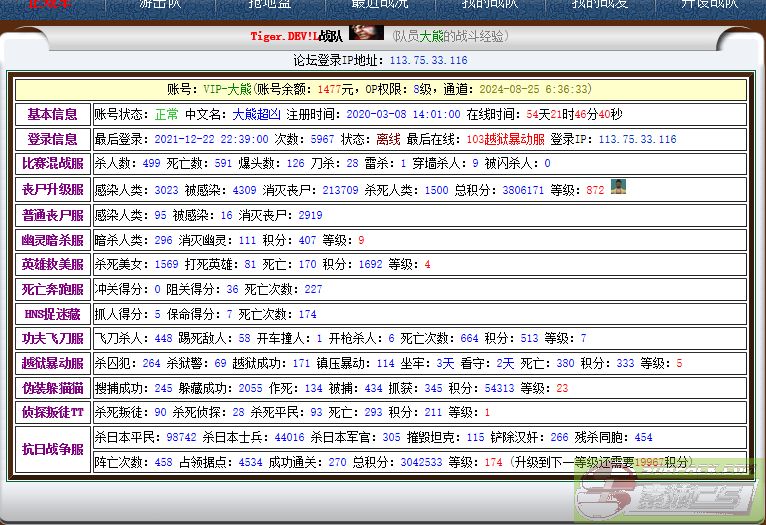Click the Tiger.DEV!L team avatar image
Image resolution: width=766 pixels, height=525 pixels.
click(x=367, y=33)
